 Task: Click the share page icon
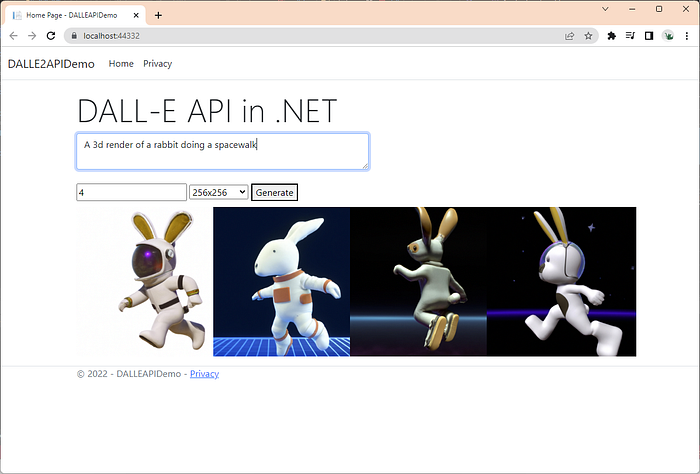point(569,36)
